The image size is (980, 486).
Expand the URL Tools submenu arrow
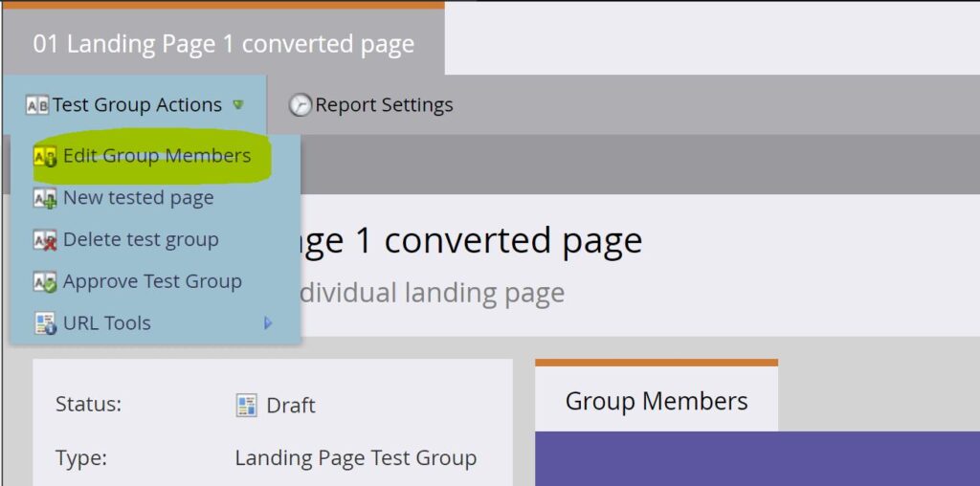[x=268, y=323]
